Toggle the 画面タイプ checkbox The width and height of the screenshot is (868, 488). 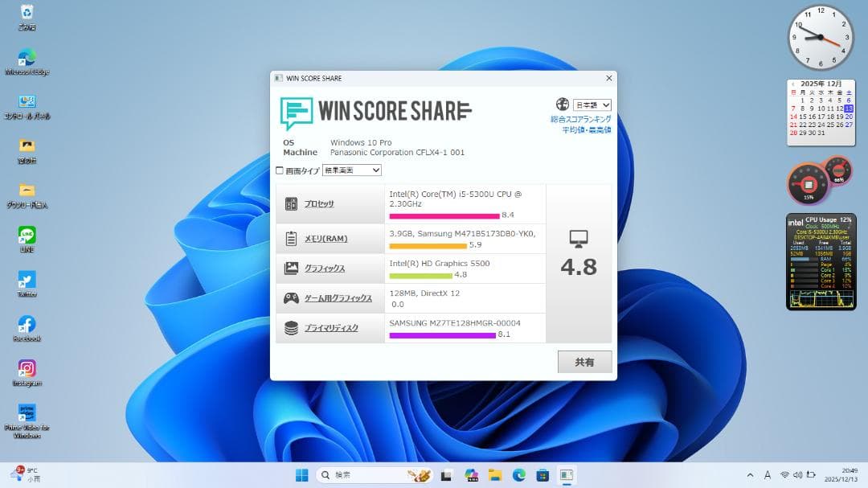[280, 170]
